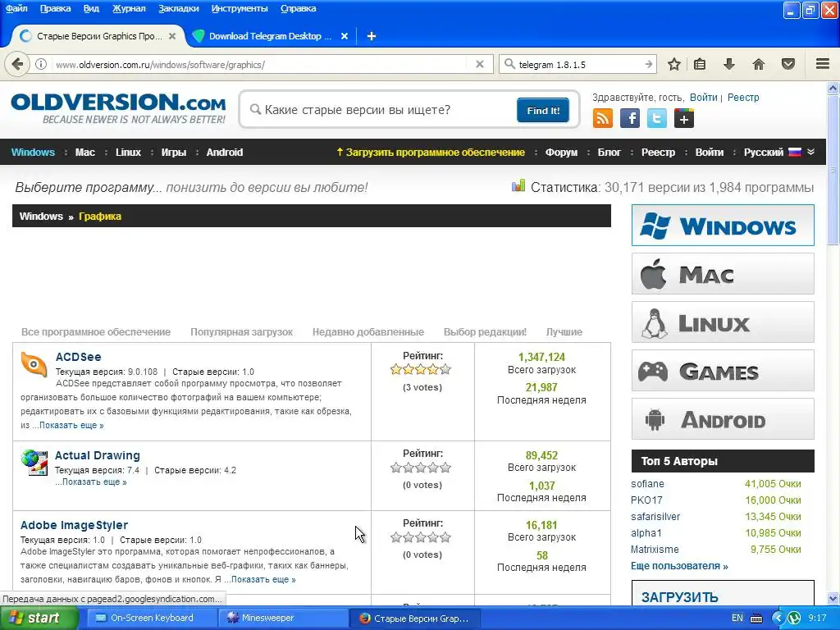Click ACDSee rating stars
Image resolution: width=840 pixels, height=630 pixels.
[421, 369]
